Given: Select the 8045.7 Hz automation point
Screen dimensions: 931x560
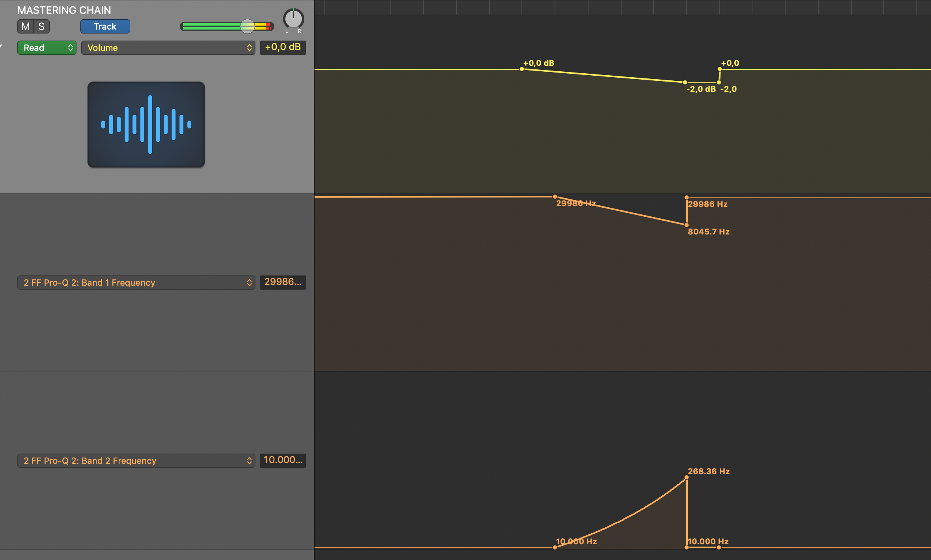Looking at the screenshot, I should 686,225.
